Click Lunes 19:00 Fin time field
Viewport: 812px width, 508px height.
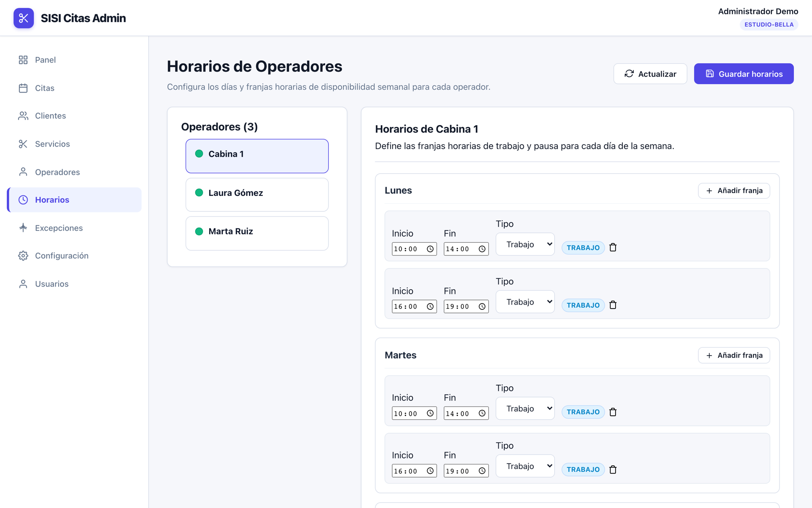point(466,306)
